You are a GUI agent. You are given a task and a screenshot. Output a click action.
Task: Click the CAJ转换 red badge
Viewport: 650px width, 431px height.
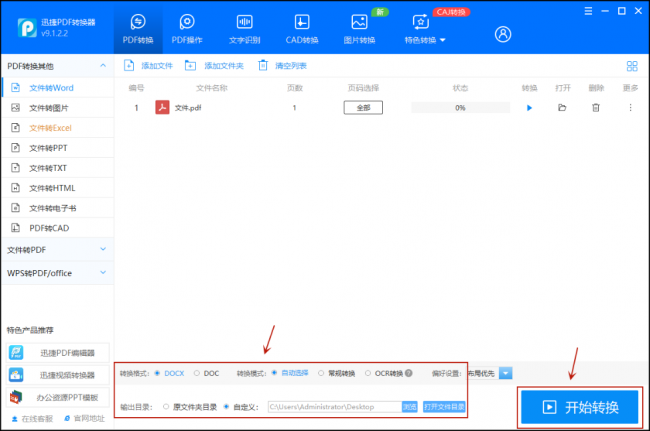(x=451, y=12)
